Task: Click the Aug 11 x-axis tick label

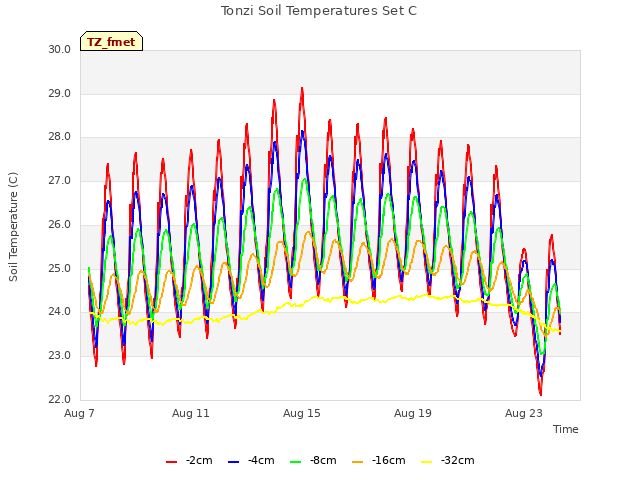Action: [191, 413]
